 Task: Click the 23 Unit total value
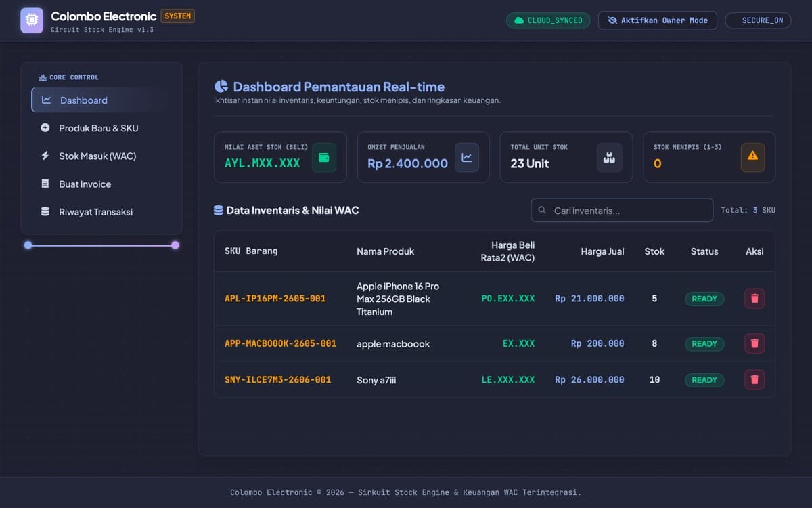pos(530,163)
